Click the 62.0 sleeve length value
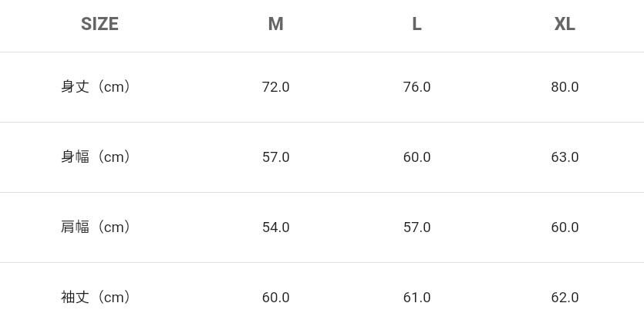Viewport: 644px width, 330px height. (565, 298)
